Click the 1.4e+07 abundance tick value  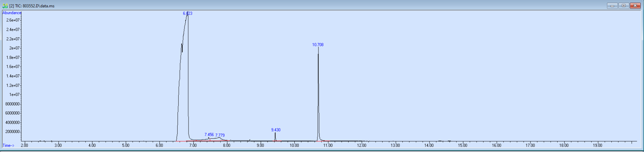[x=13, y=76]
